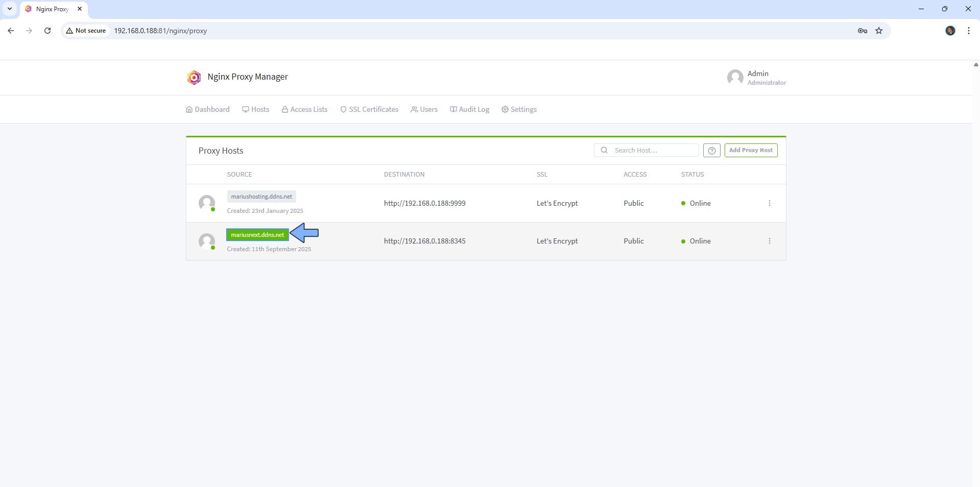Viewport: 980px width, 487px height.
Task: Click avatar of mariushosting.ddns.net host
Action: [x=207, y=203]
